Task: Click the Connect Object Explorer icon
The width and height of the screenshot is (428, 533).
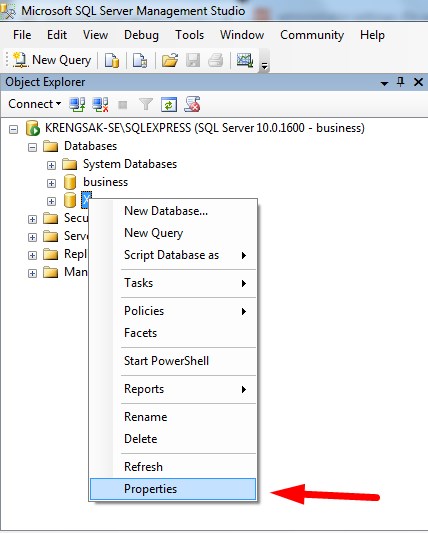Action: click(x=77, y=104)
